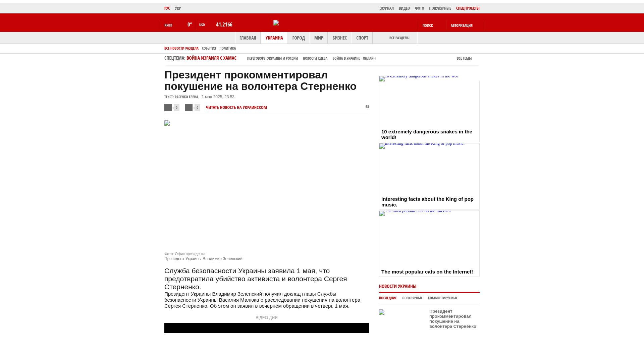Switch to ПОПУЛЯРНЫЕ news tab in sidebar
The width and height of the screenshot is (644, 362).
pyautogui.click(x=412, y=298)
